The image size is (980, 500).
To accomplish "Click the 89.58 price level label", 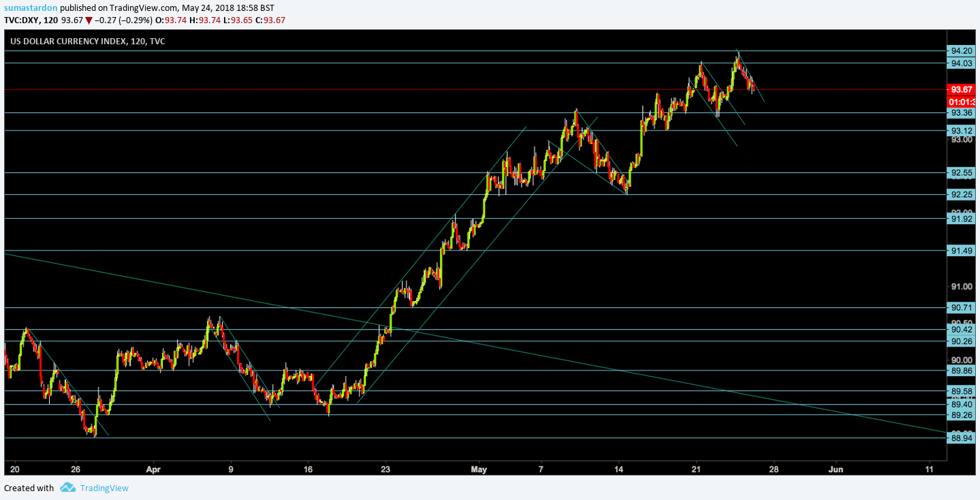I will pos(962,391).
